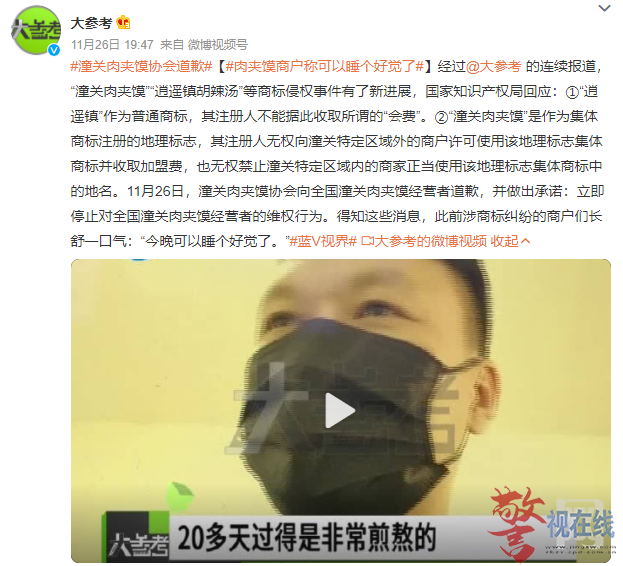623x566 pixels.
Task: Play the video with center play button
Action: [340, 410]
